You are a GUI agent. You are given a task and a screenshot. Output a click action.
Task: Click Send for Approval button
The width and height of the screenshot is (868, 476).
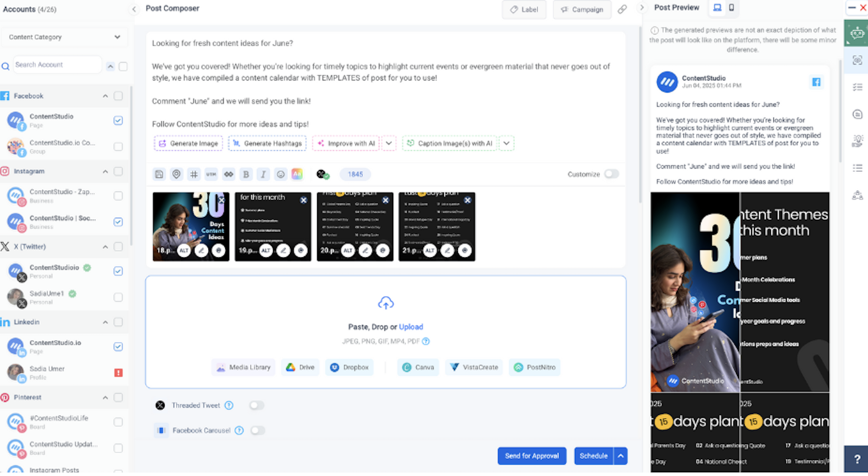click(532, 456)
